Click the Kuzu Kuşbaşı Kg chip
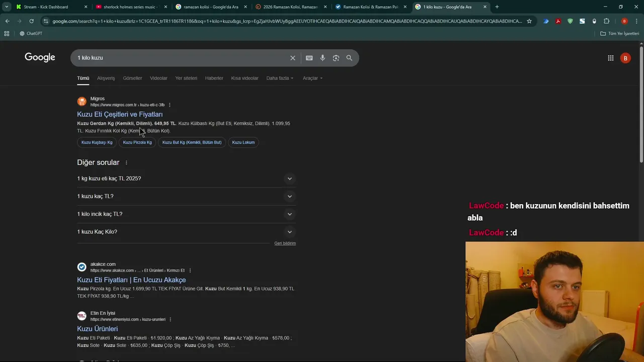 pyautogui.click(x=97, y=142)
